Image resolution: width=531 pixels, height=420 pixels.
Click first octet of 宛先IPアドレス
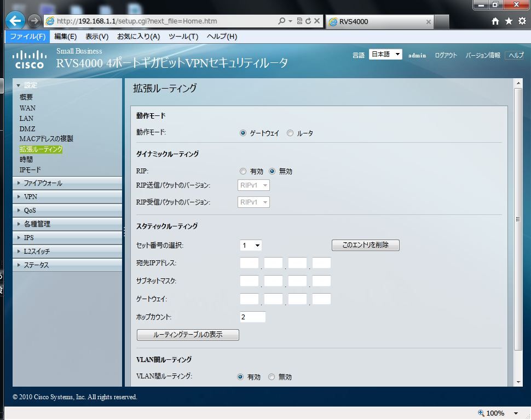pos(249,263)
